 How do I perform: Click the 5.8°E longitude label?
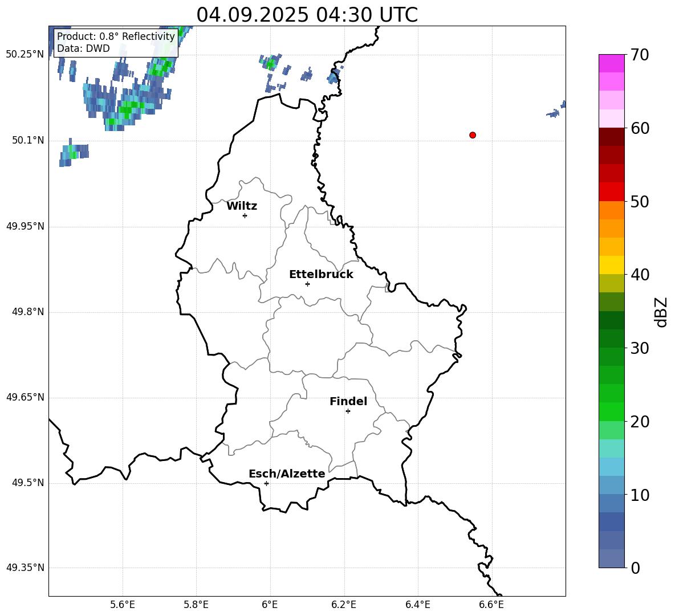196,605
